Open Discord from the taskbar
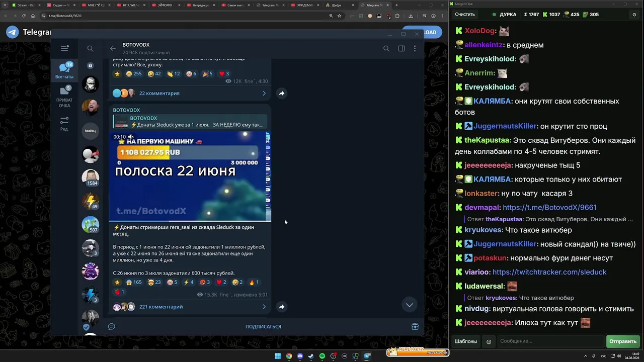Screen dimensions: 644x362 coord(300,356)
